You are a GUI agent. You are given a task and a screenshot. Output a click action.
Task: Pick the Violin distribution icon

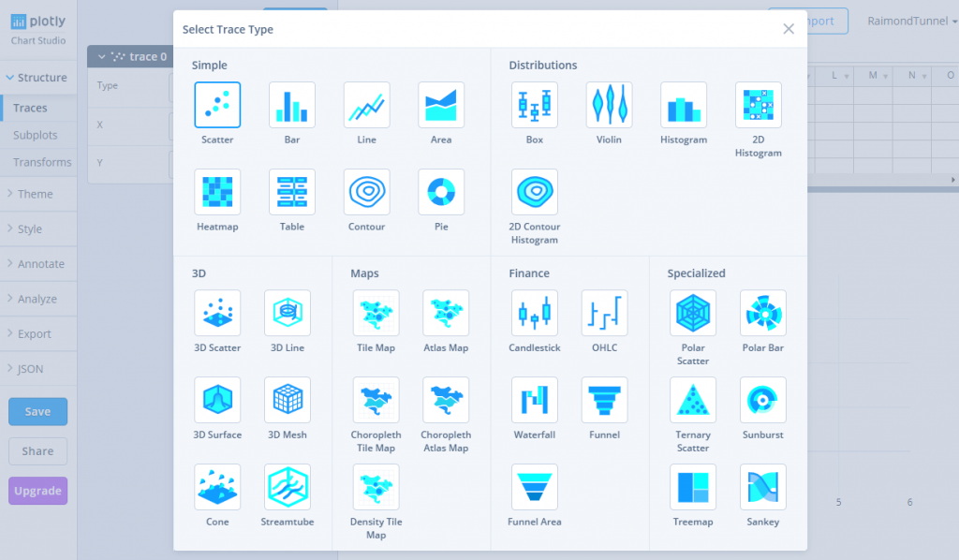(609, 105)
